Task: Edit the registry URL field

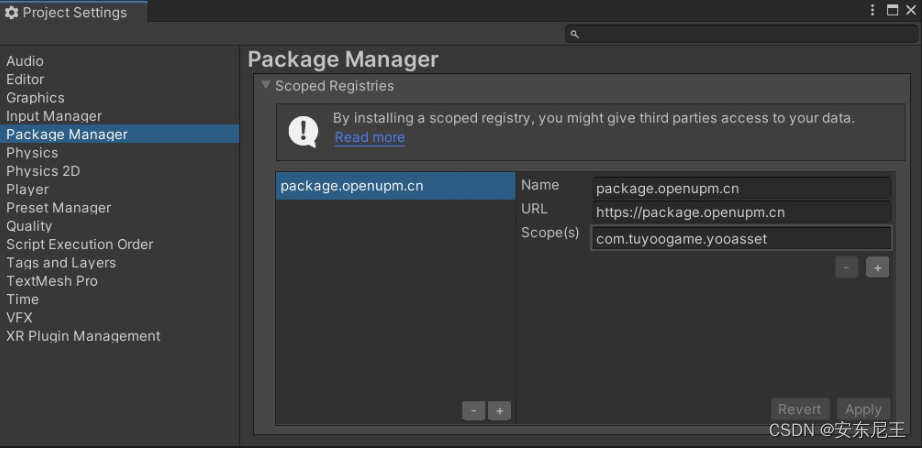Action: pyautogui.click(x=741, y=212)
